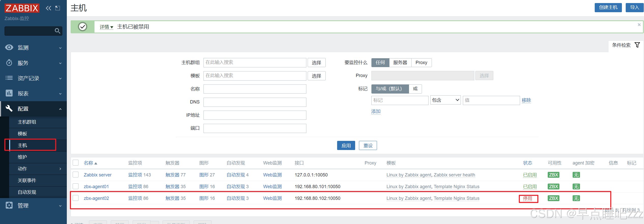Select 与/或 (默认) tag mode

390,89
